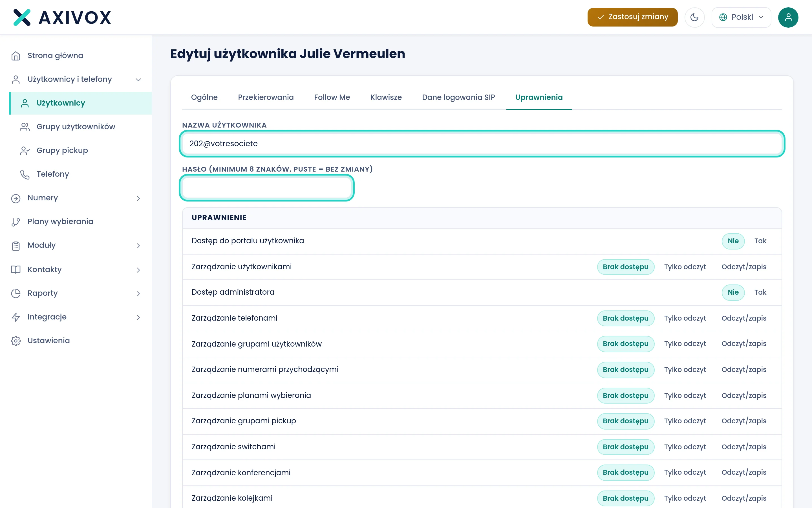Click the Strona główna home icon
812x508 pixels.
[16, 56]
